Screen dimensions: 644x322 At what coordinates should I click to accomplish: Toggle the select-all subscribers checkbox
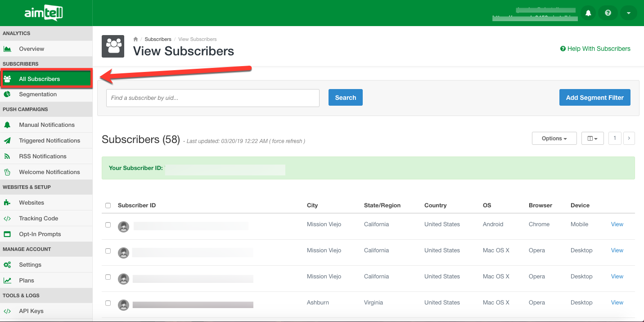[108, 206]
